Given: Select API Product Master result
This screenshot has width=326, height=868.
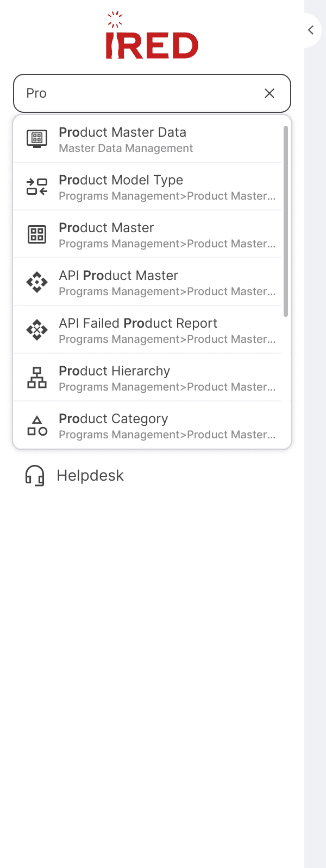Looking at the screenshot, I should (x=118, y=276).
